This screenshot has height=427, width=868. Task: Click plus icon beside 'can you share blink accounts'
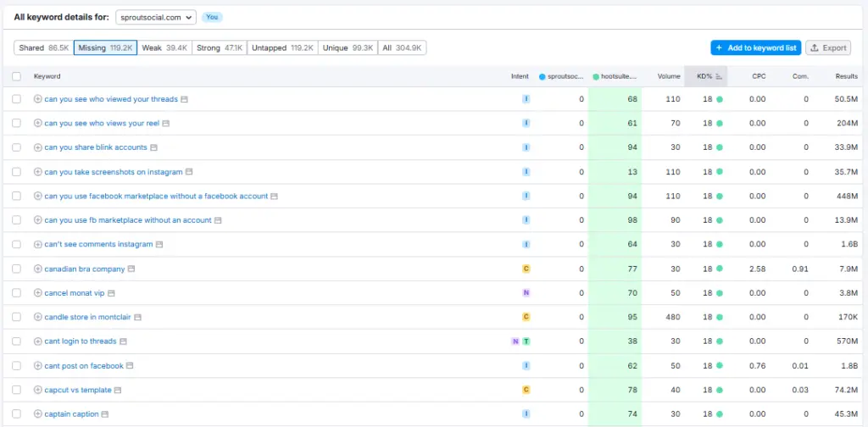[38, 147]
